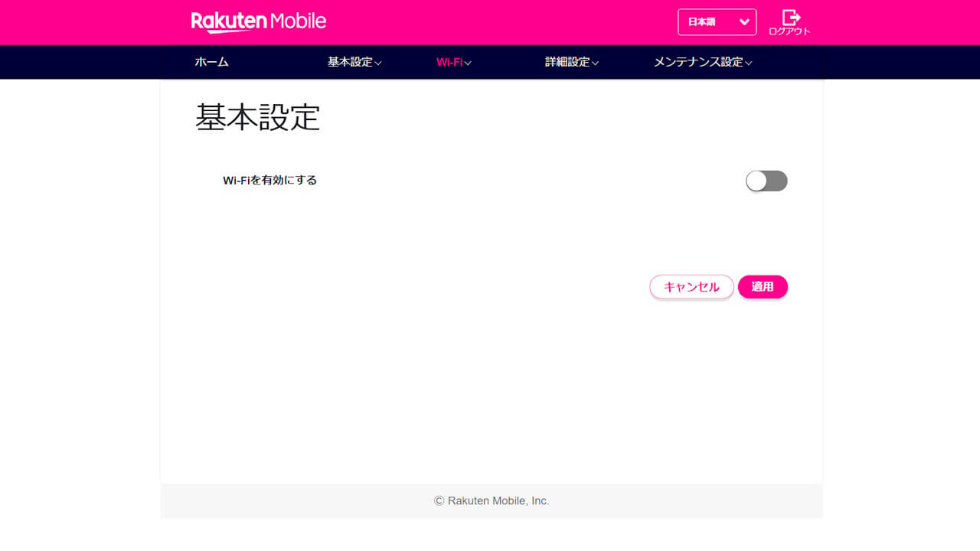Click the Wi-Fiを有効にする label

pyautogui.click(x=269, y=181)
